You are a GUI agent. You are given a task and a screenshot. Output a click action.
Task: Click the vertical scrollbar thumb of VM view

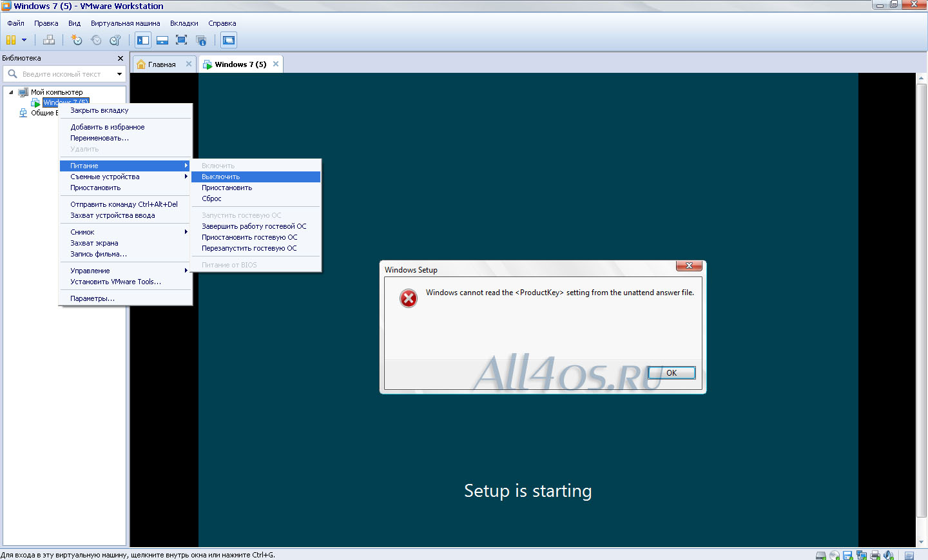(922, 300)
